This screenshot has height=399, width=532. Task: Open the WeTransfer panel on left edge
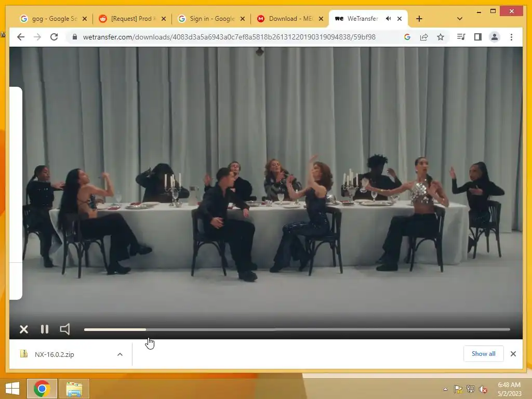tap(16, 193)
